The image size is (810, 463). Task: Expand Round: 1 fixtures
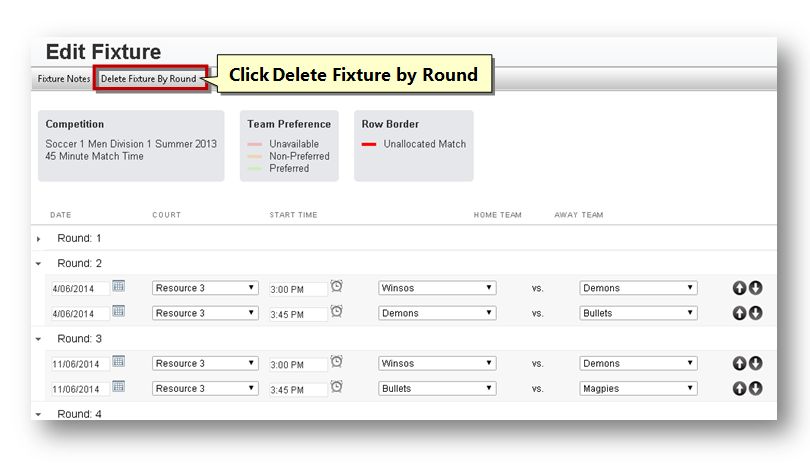(x=38, y=239)
